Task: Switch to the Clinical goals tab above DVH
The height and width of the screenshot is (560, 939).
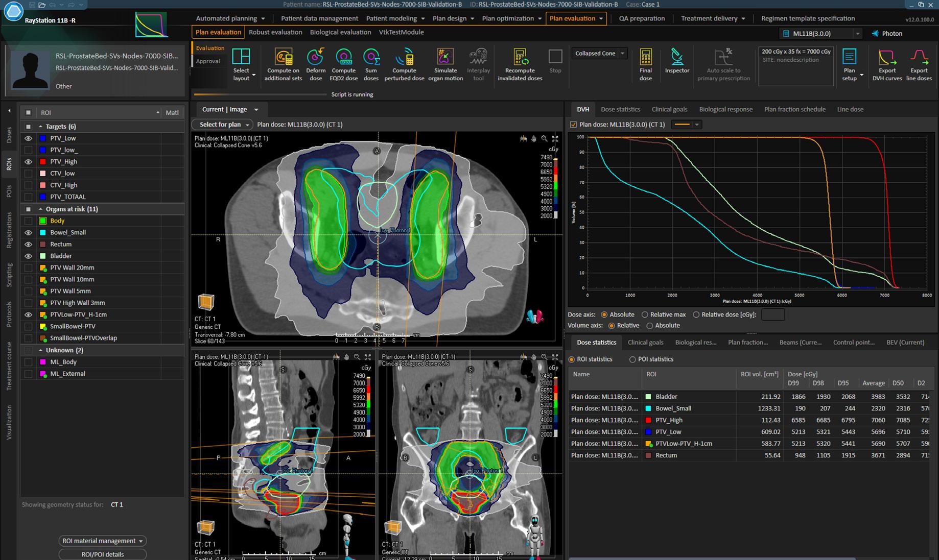Action: [669, 109]
